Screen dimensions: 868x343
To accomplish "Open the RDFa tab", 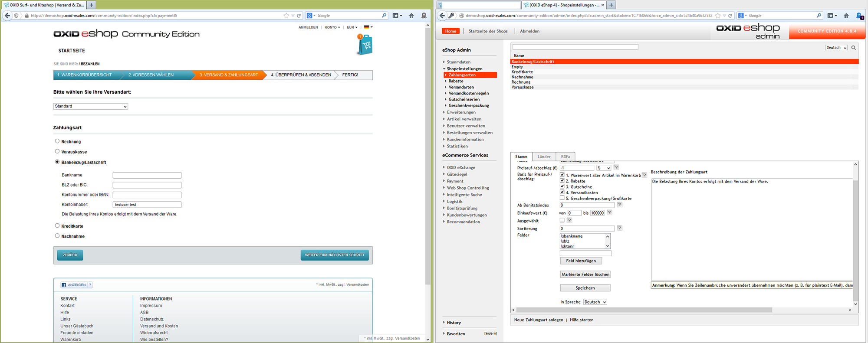I will pyautogui.click(x=565, y=157).
